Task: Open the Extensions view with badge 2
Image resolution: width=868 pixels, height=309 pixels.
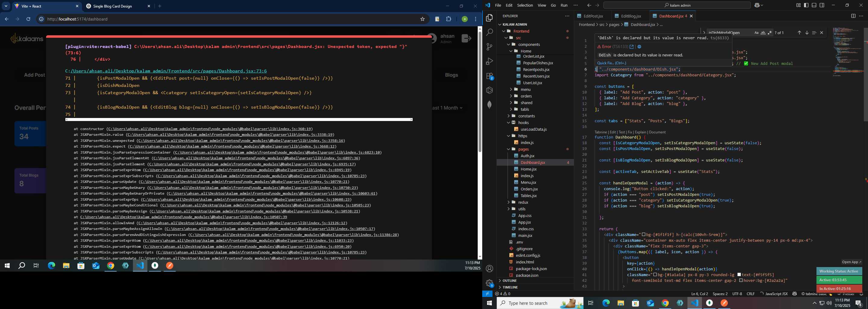Action: [489, 76]
